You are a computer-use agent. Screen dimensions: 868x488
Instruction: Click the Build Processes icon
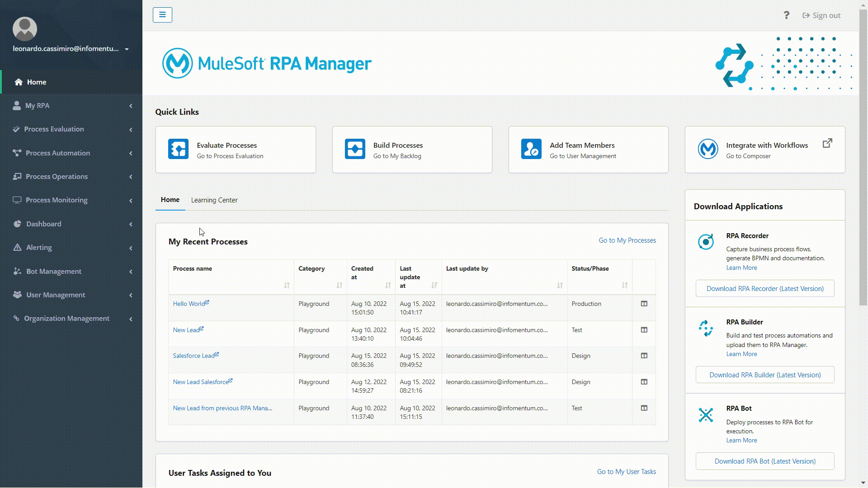pos(354,149)
